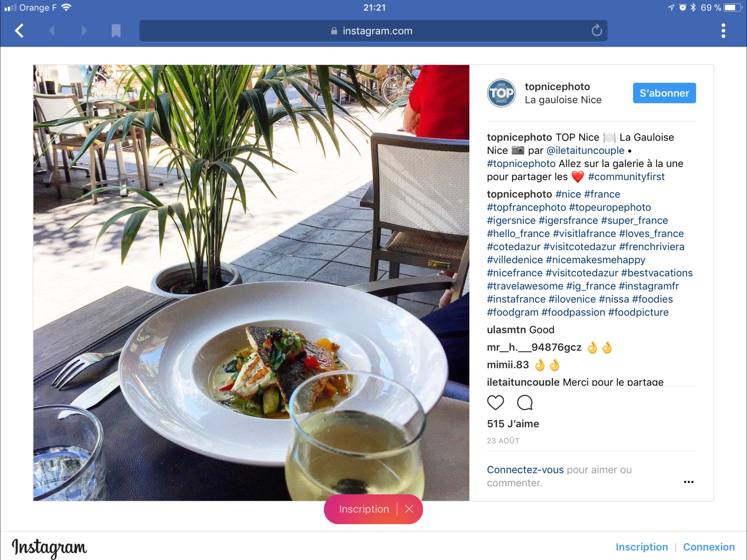Open the bookmark icon in browser toolbar
This screenshot has width=747, height=560.
(x=116, y=31)
